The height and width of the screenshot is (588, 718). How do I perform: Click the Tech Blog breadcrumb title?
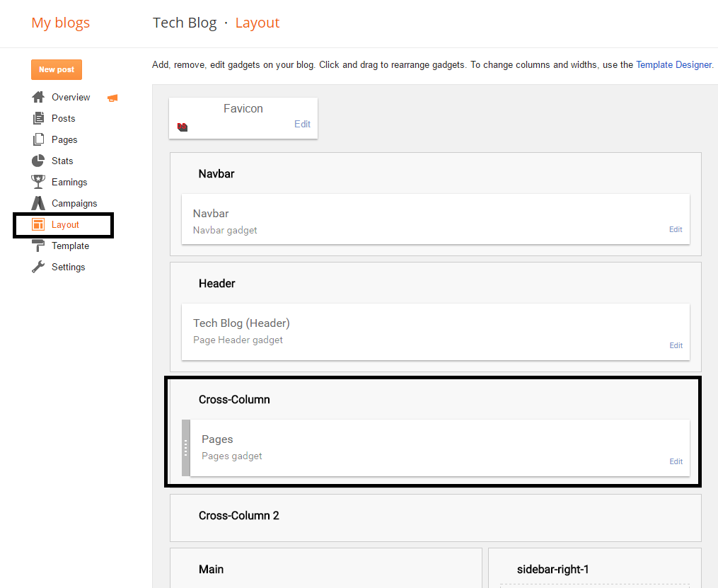[x=184, y=23]
